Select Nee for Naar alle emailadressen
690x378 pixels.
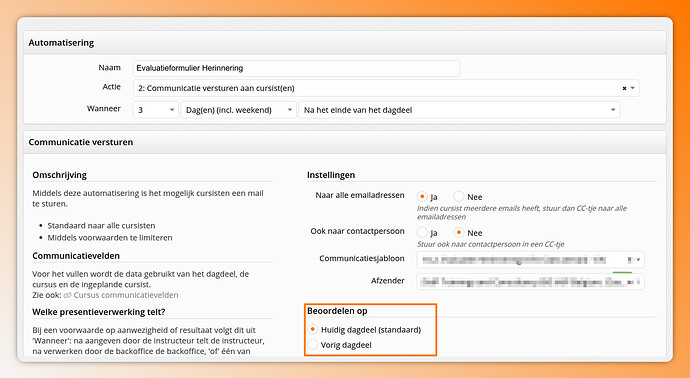point(459,197)
